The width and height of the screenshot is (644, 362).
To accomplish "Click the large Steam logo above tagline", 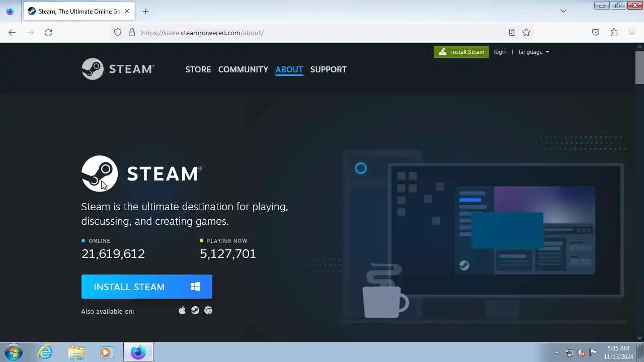I will (142, 173).
